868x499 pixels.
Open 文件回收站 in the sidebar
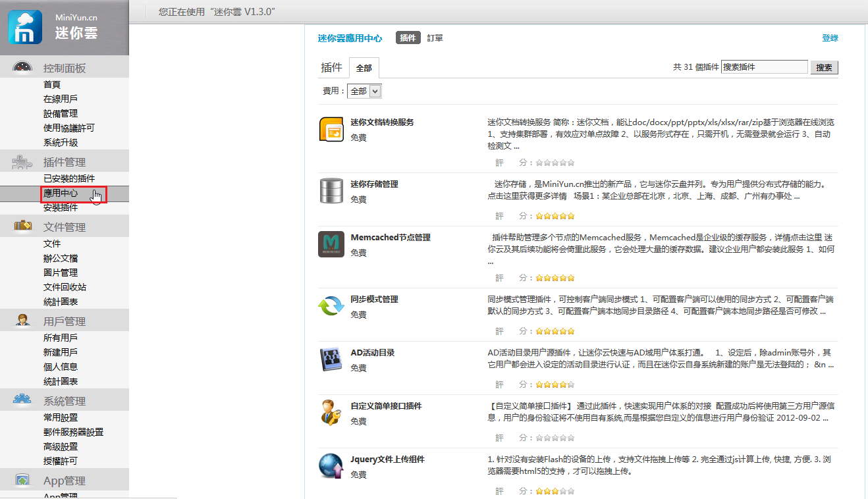pos(65,287)
